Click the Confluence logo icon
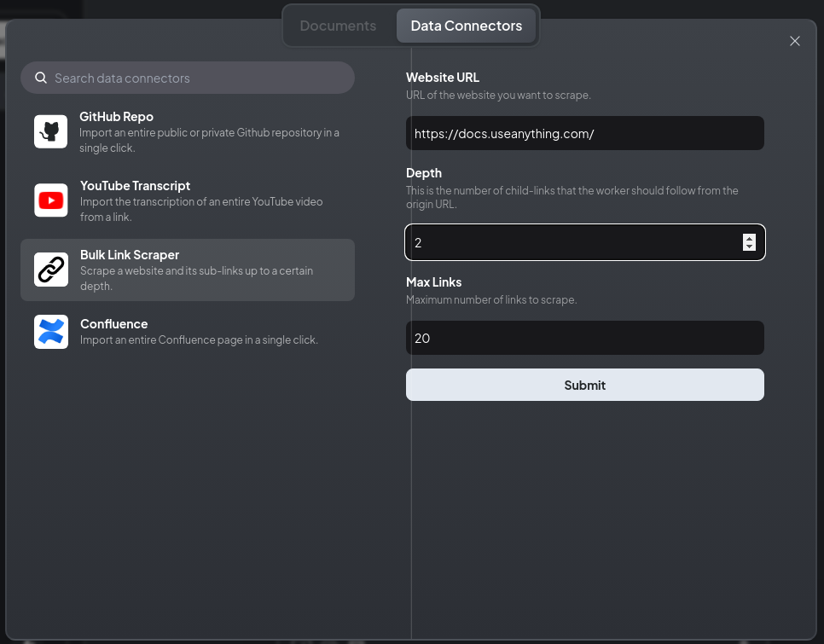This screenshot has height=644, width=824. tap(51, 332)
